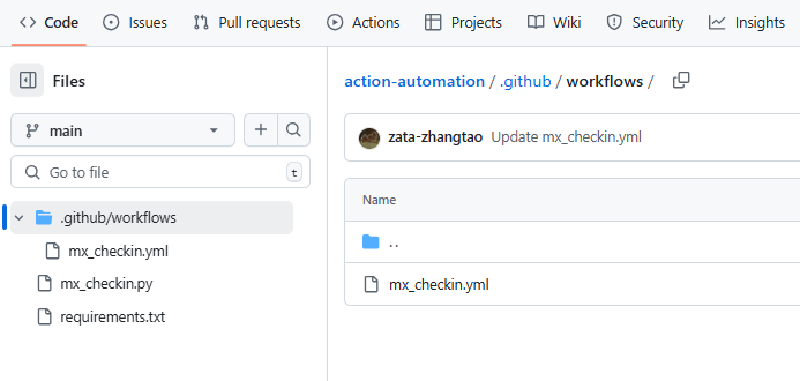Open zata-zhangtao profile link
Screen dimensions: 800x381
[435, 137]
